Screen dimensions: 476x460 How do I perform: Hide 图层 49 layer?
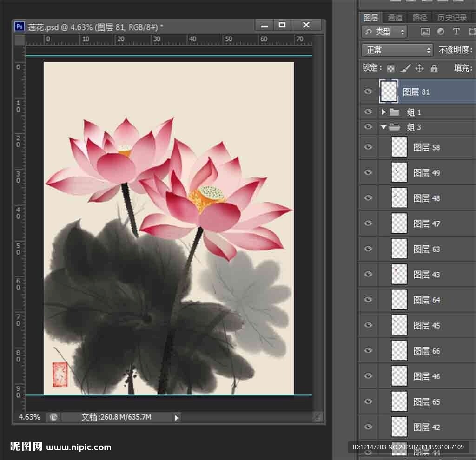click(368, 172)
